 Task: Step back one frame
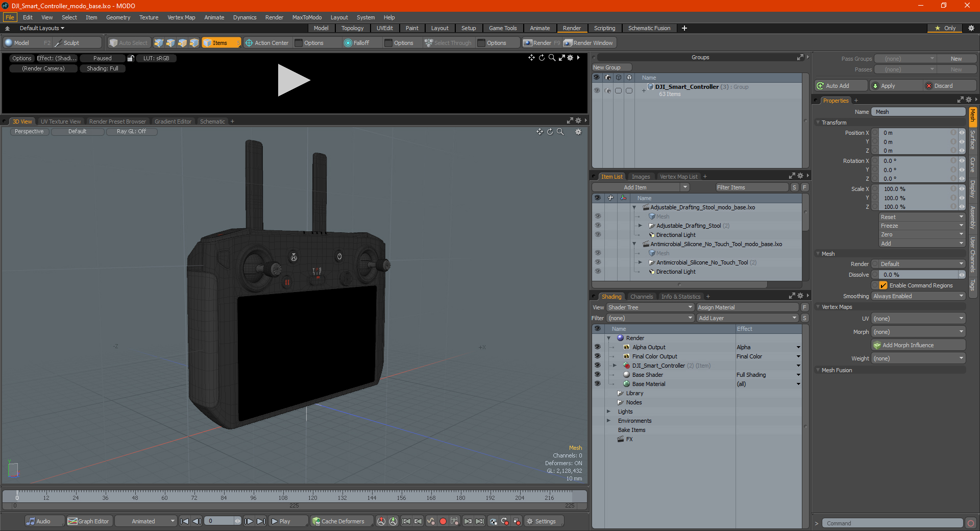pyautogui.click(x=197, y=521)
